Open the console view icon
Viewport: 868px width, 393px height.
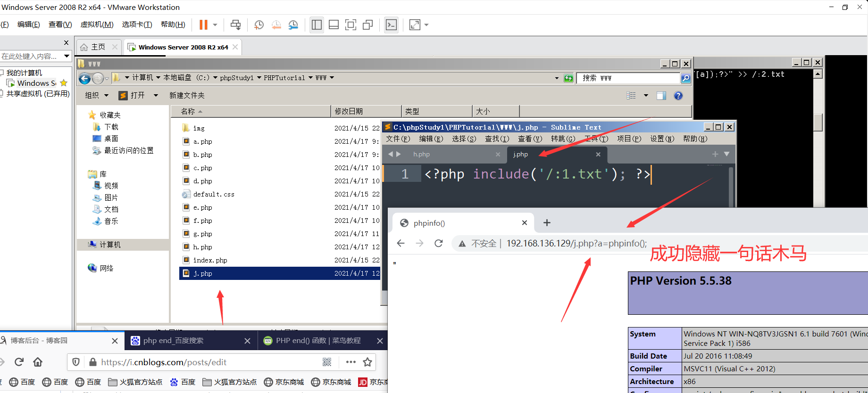pos(391,25)
